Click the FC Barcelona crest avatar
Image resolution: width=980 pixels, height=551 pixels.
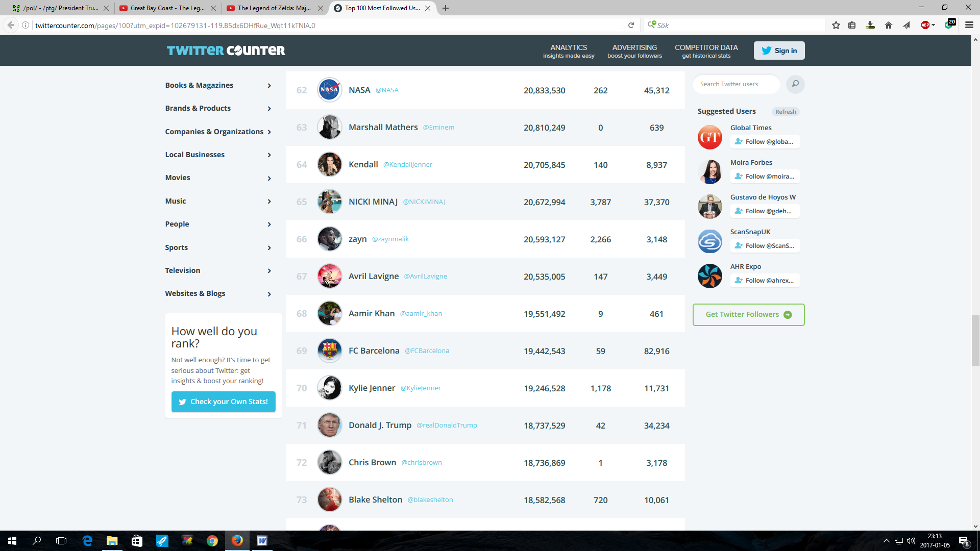[x=329, y=350]
